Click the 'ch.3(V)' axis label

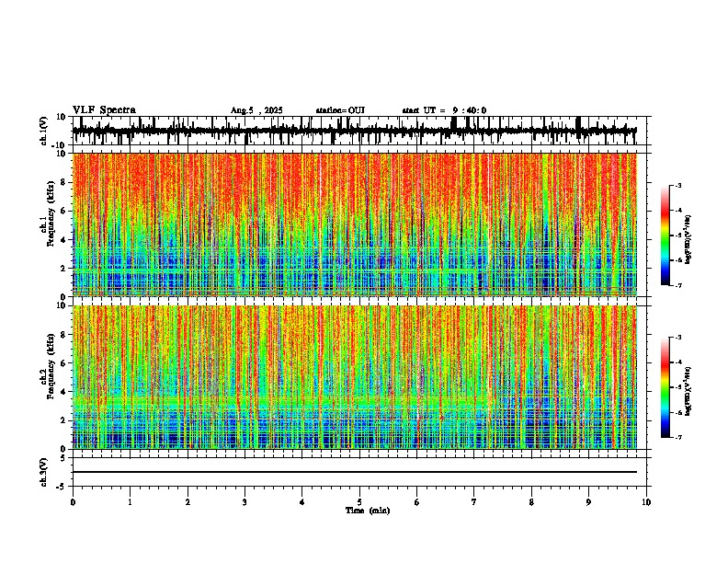[44, 472]
